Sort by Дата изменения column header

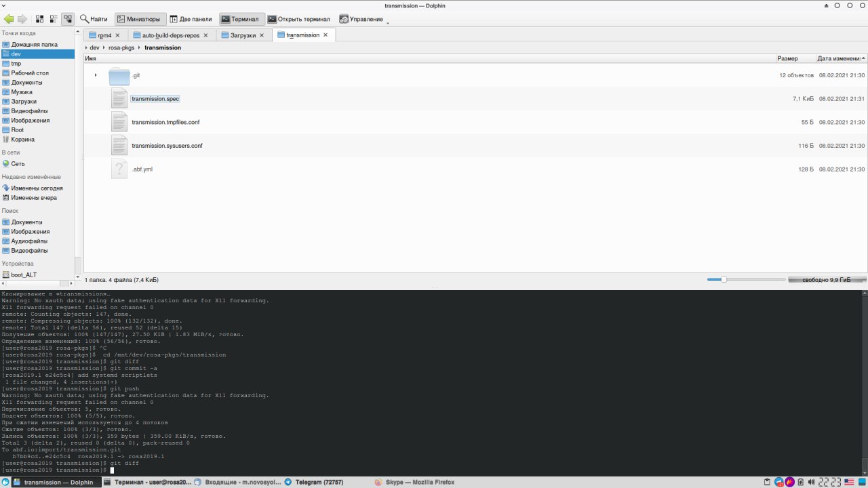pyautogui.click(x=841, y=59)
